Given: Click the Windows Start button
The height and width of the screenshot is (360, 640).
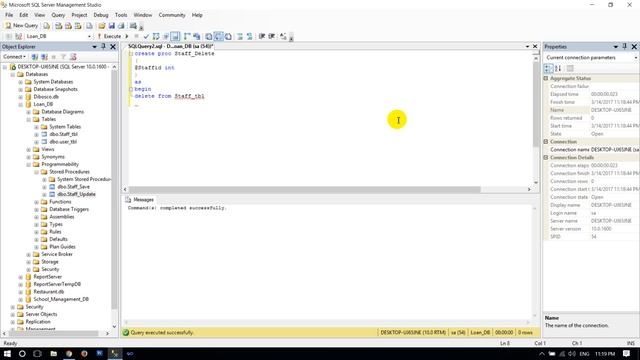Looking at the screenshot, I should 7,354.
